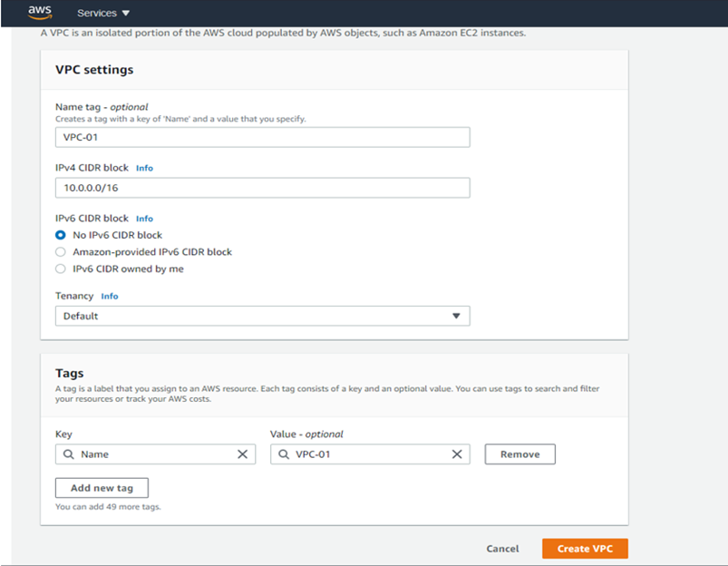728x566 pixels.
Task: Open Info link for IPv4 CIDR block
Action: 144,168
